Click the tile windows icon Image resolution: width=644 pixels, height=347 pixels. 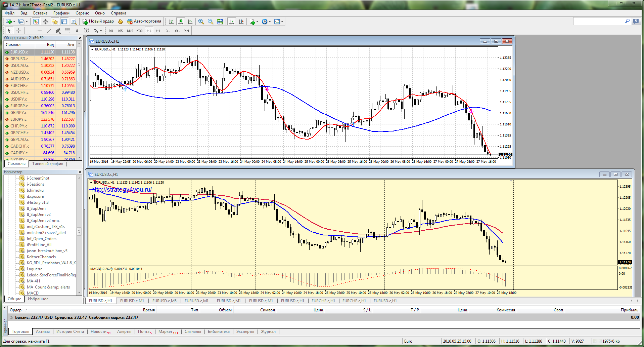tap(220, 22)
